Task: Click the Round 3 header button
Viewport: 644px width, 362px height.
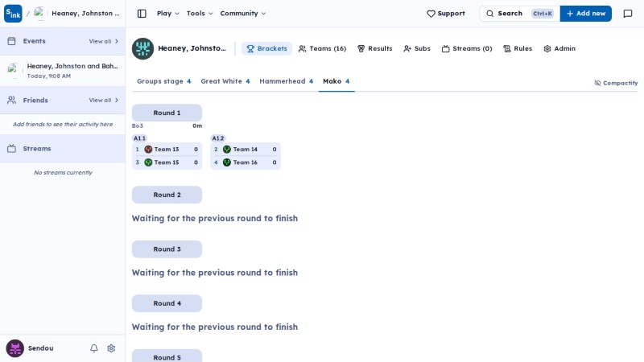Action: click(167, 249)
